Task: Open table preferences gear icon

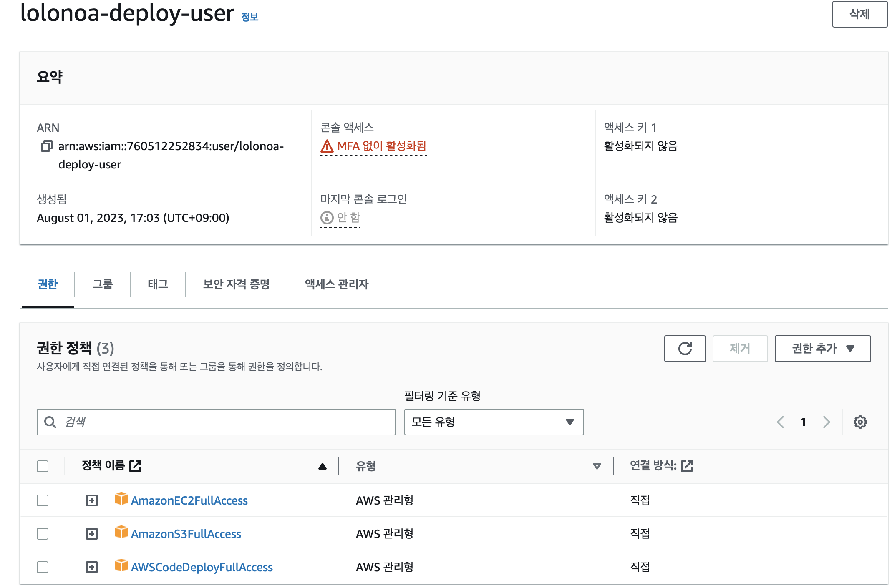Action: (860, 422)
